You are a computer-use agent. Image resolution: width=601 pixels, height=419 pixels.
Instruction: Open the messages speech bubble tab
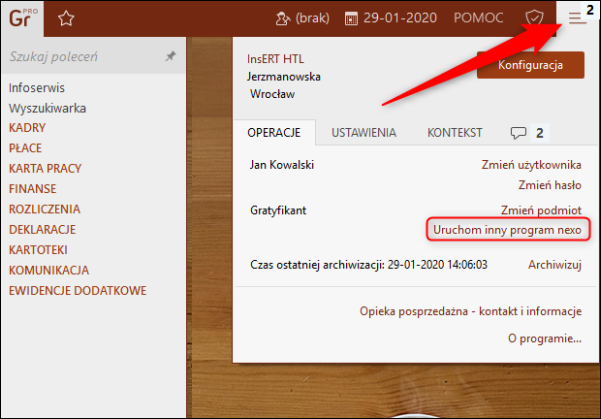coord(518,133)
